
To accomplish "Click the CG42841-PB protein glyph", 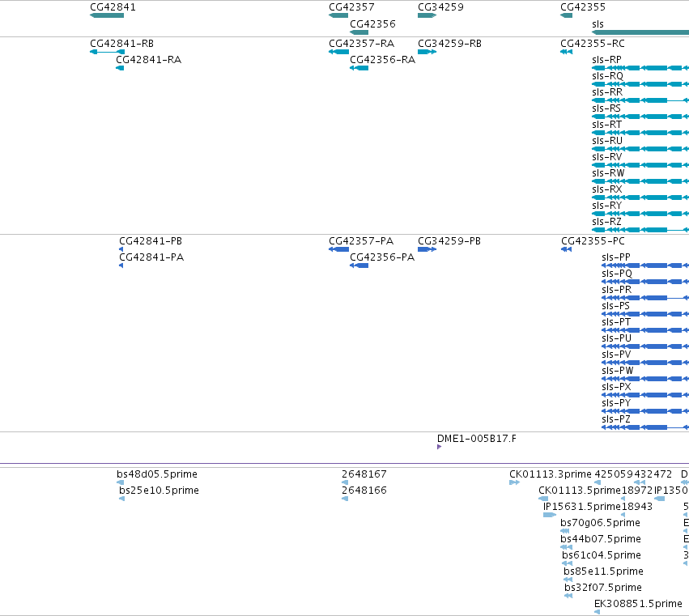I will (x=121, y=249).
